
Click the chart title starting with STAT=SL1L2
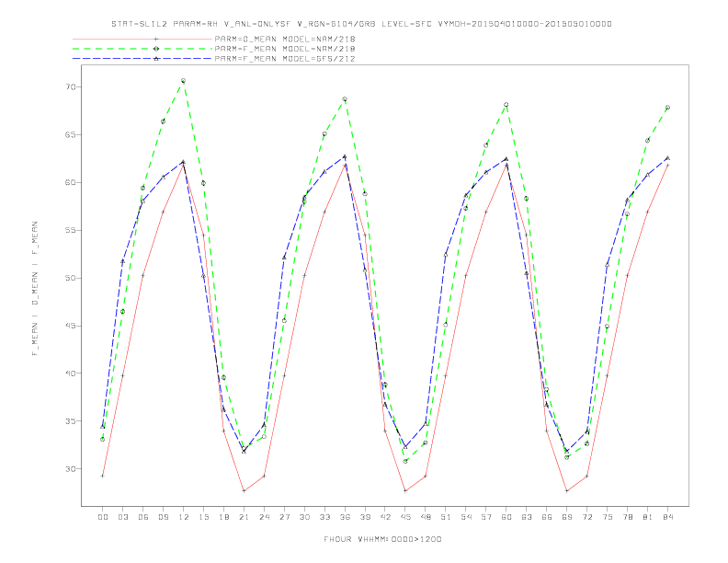pos(361,24)
